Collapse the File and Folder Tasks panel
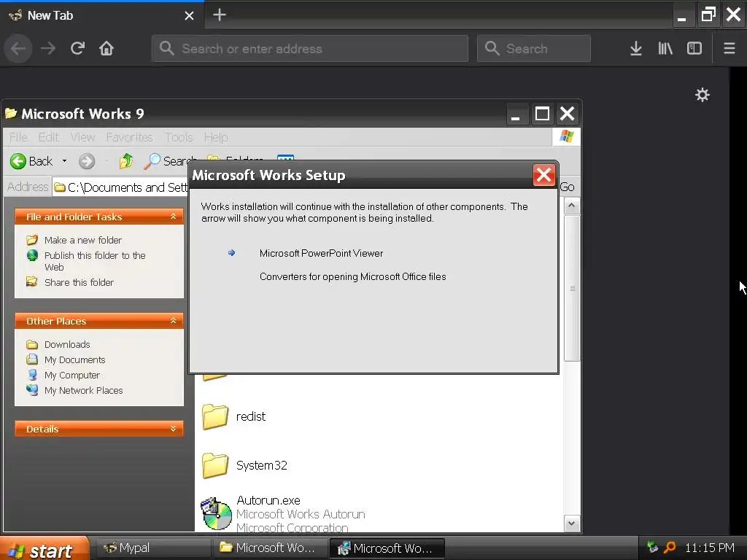747x560 pixels. [x=174, y=217]
